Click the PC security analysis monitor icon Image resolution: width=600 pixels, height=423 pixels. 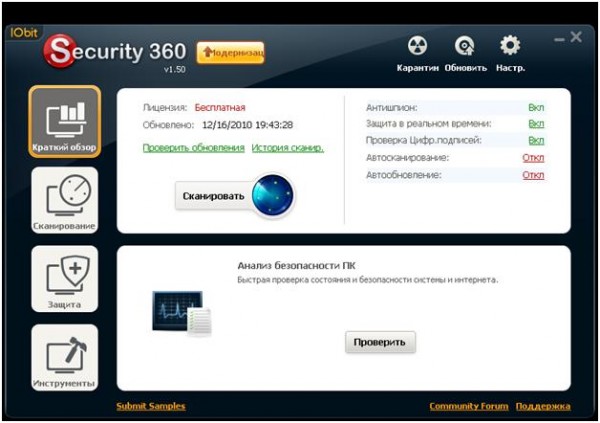click(x=181, y=313)
